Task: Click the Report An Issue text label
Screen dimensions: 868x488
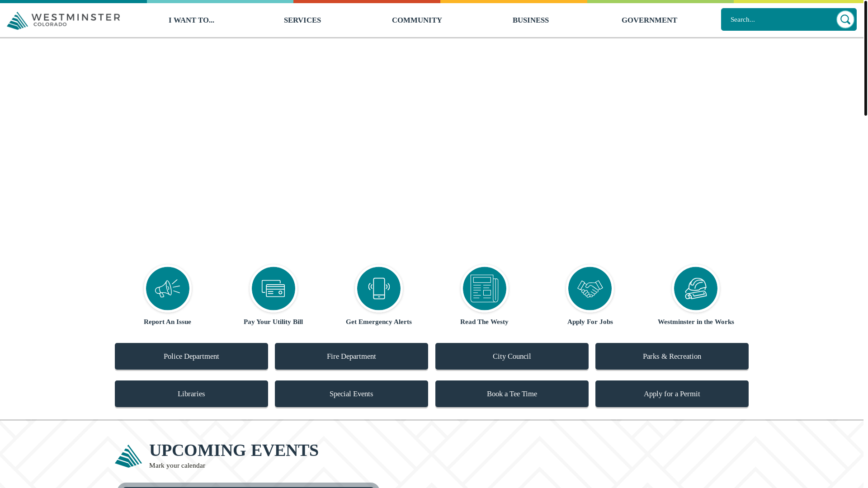Action: [x=167, y=322]
